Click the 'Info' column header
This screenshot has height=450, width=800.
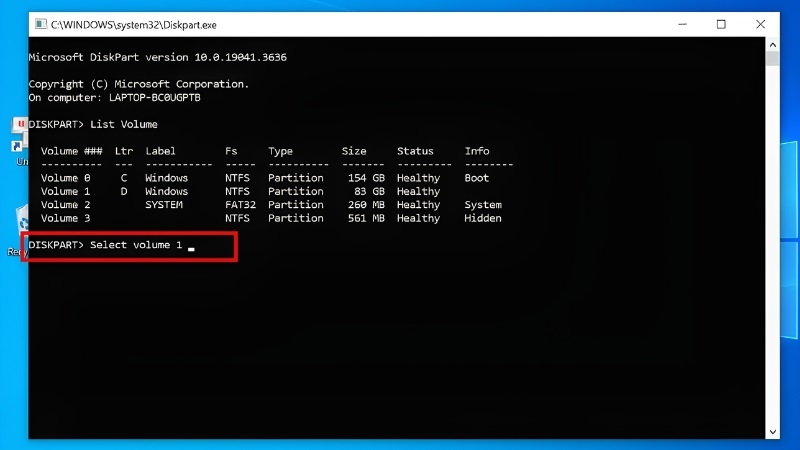[477, 151]
